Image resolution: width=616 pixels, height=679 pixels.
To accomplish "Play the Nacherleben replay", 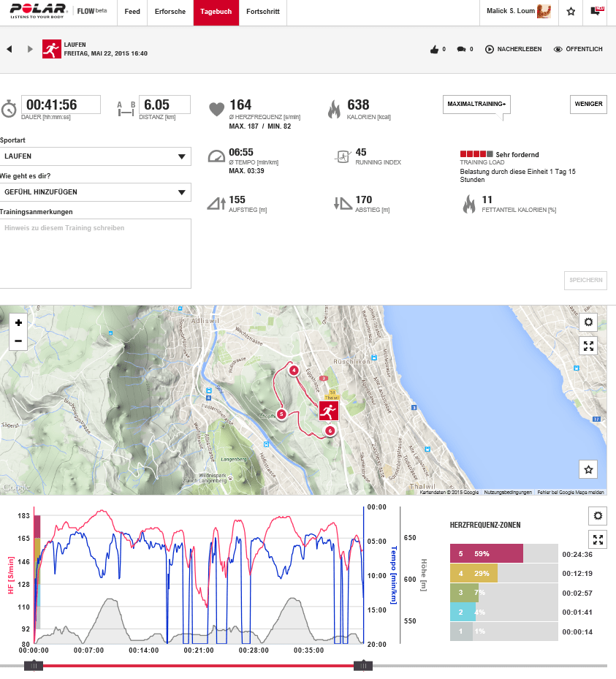I will [513, 49].
